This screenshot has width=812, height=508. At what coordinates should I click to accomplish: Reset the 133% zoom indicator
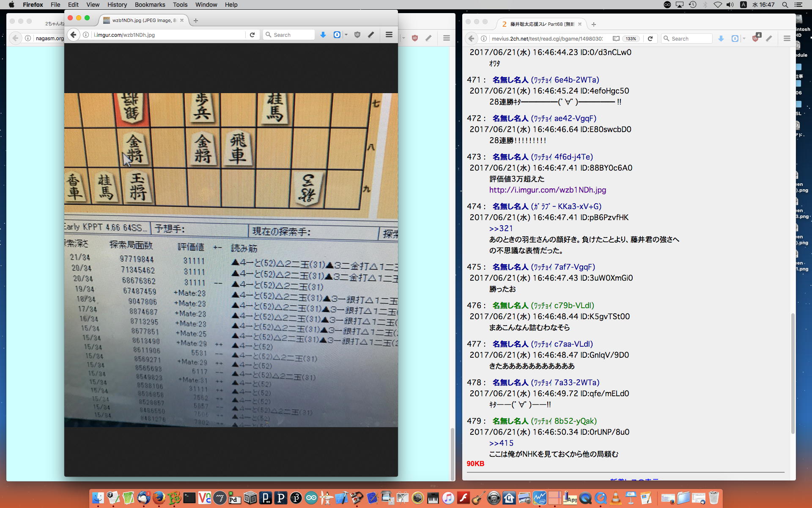631,39
